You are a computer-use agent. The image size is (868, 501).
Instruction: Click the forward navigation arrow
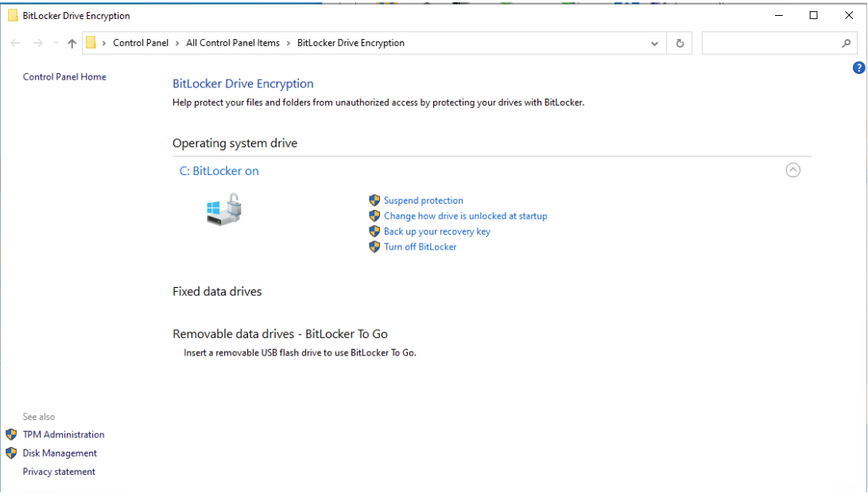click(37, 43)
